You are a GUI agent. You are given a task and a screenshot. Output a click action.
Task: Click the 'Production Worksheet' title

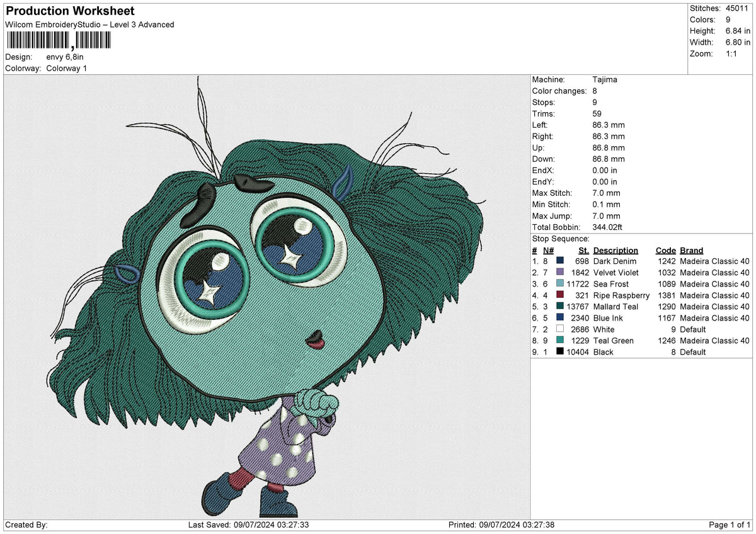point(70,11)
